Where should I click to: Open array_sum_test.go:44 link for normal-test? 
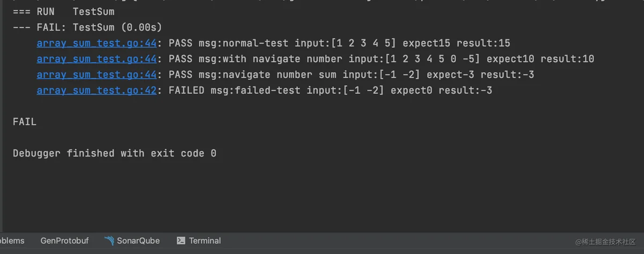pos(97,43)
